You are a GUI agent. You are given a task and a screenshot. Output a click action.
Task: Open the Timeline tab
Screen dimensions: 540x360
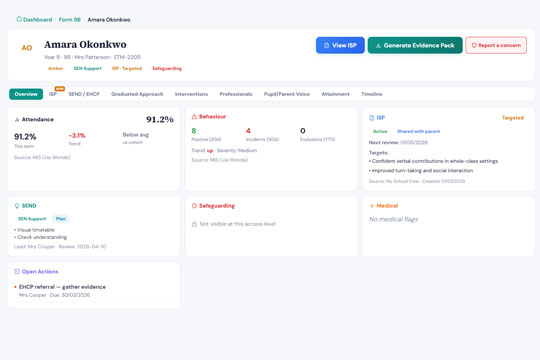tap(372, 94)
